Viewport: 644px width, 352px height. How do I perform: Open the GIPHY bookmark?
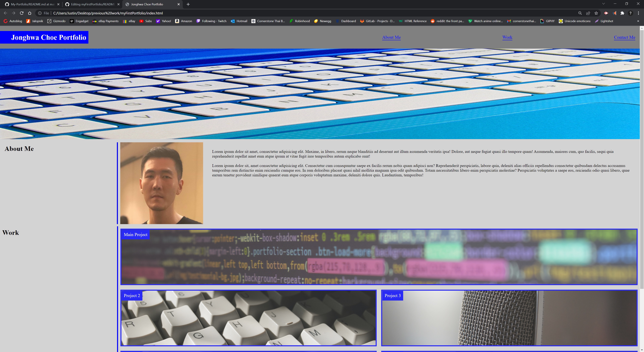tap(547, 21)
